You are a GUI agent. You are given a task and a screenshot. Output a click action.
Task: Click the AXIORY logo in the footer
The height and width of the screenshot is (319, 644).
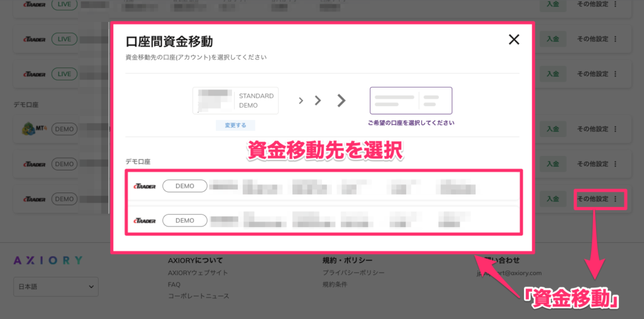pos(48,260)
